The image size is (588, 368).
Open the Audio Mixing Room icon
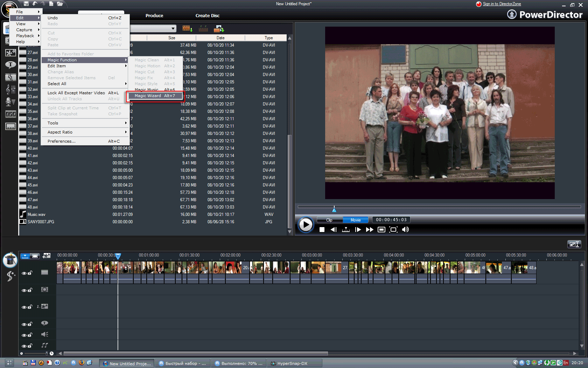(x=10, y=89)
